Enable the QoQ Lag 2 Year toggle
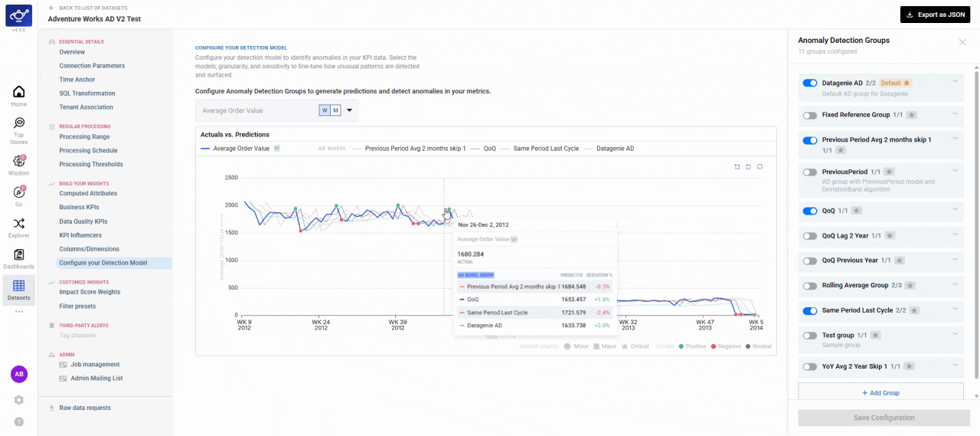Screen dimensions: 980x436 (x=809, y=236)
